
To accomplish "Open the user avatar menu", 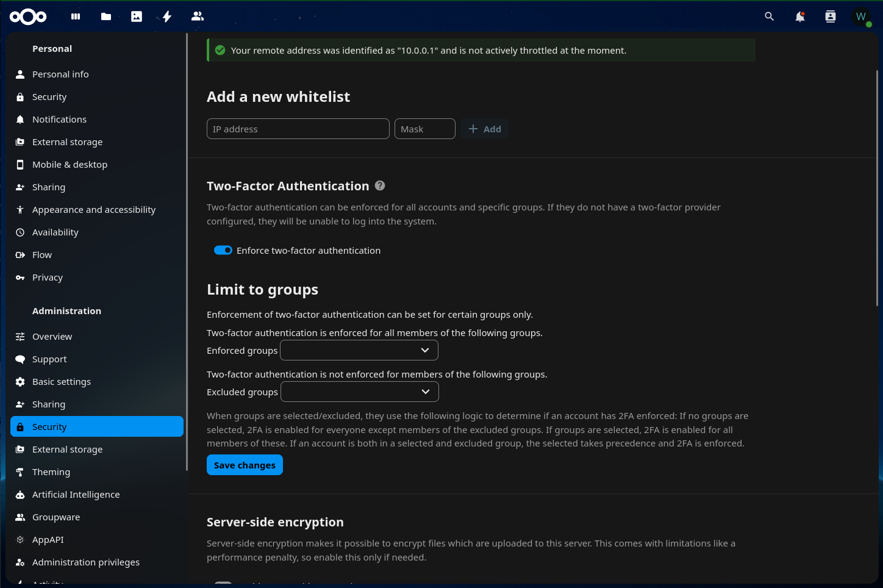I will (x=861, y=16).
